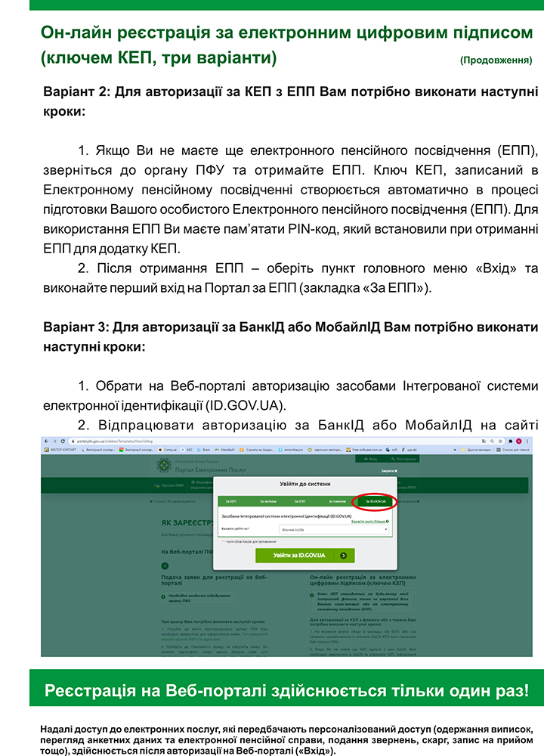544x756 pixels.
Task: Open the remontka.pro bookmark
Action: [x=290, y=450]
